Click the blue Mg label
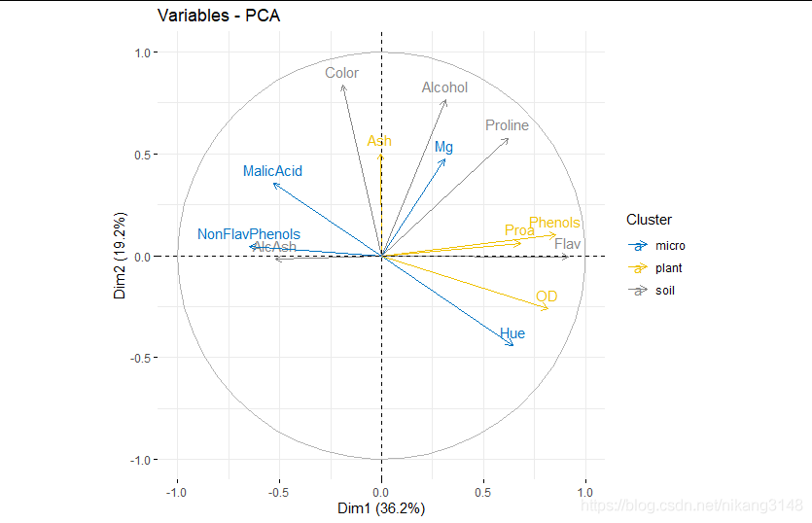Screen dimensions: 812x523 [443, 147]
